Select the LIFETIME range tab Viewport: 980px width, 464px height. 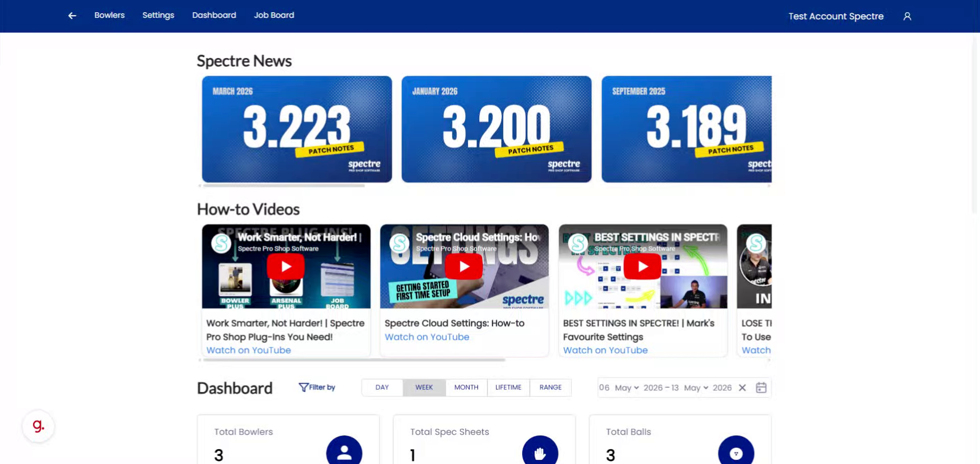508,388
